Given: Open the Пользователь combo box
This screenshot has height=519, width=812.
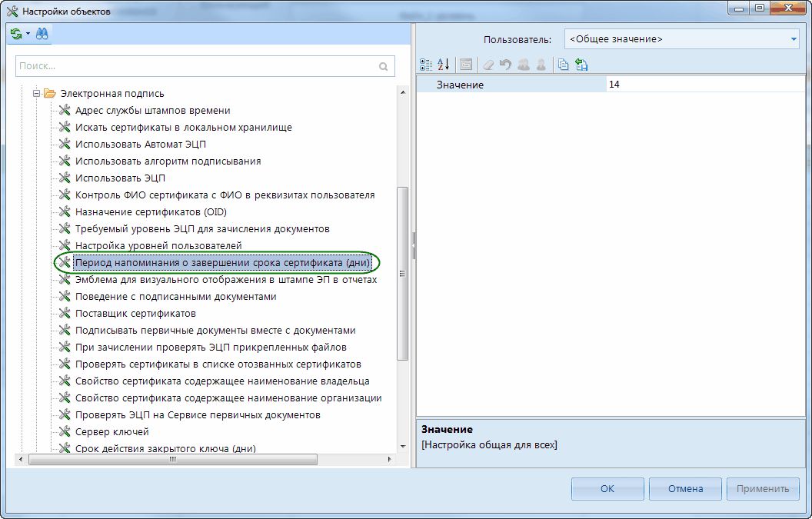Looking at the screenshot, I should point(681,39).
